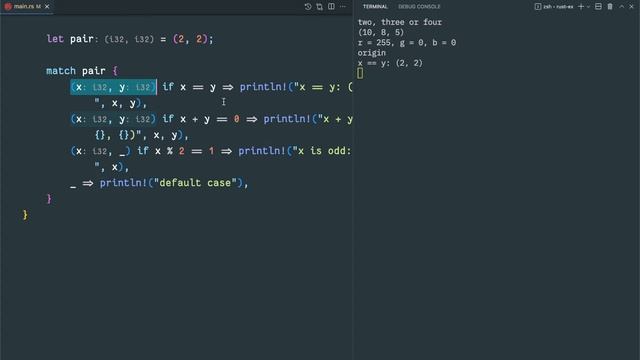Click the open changes compare icon
Image resolution: width=640 pixels, height=360 pixels.
coord(320,7)
